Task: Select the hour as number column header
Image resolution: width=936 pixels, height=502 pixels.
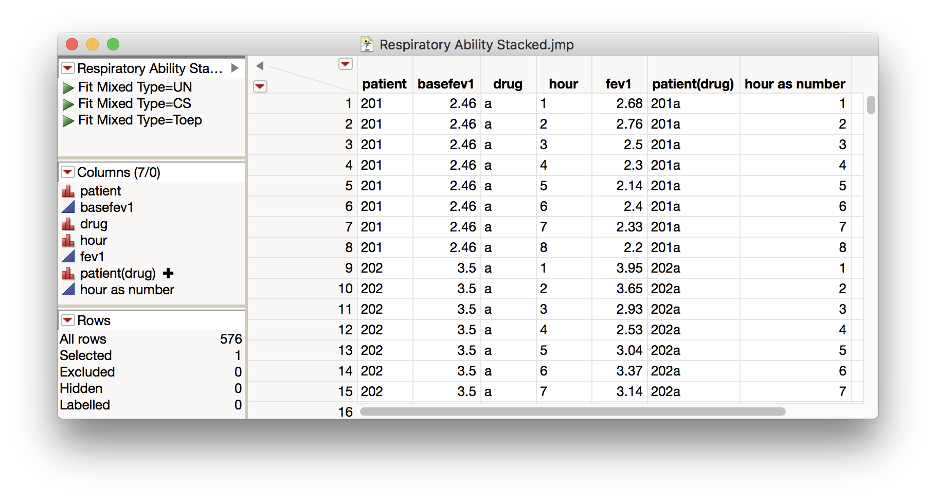Action: tap(795, 84)
